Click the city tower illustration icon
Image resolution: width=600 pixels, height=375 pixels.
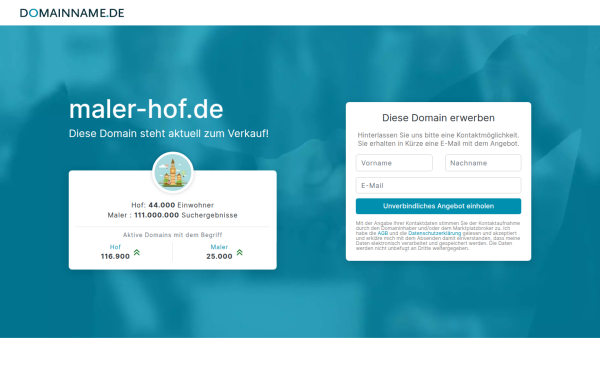(x=173, y=172)
